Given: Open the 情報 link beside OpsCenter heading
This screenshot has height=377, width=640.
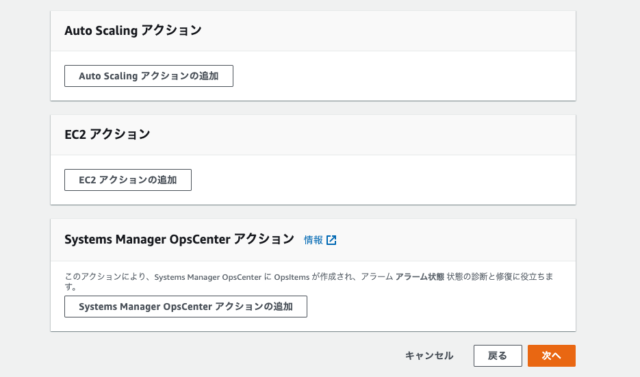Looking at the screenshot, I should pyautogui.click(x=313, y=240).
